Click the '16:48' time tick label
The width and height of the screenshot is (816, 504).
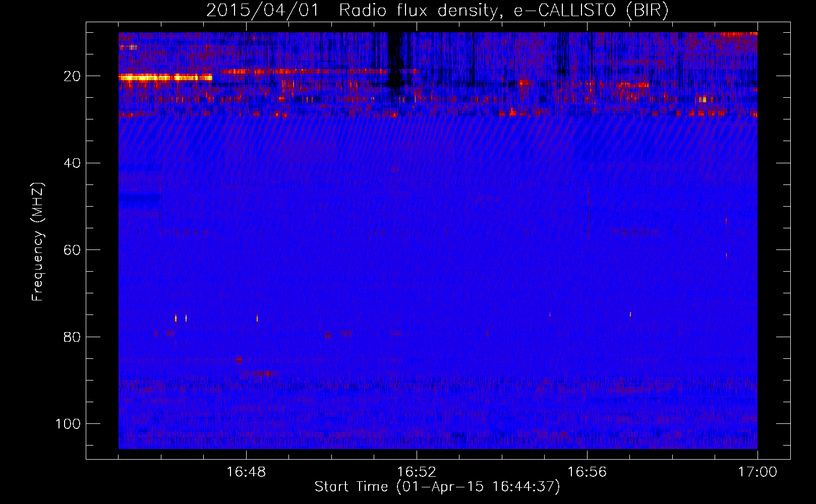[x=246, y=472]
